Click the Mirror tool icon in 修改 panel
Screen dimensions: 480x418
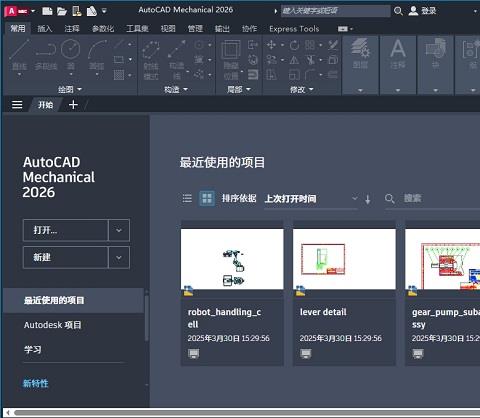tap(294, 60)
